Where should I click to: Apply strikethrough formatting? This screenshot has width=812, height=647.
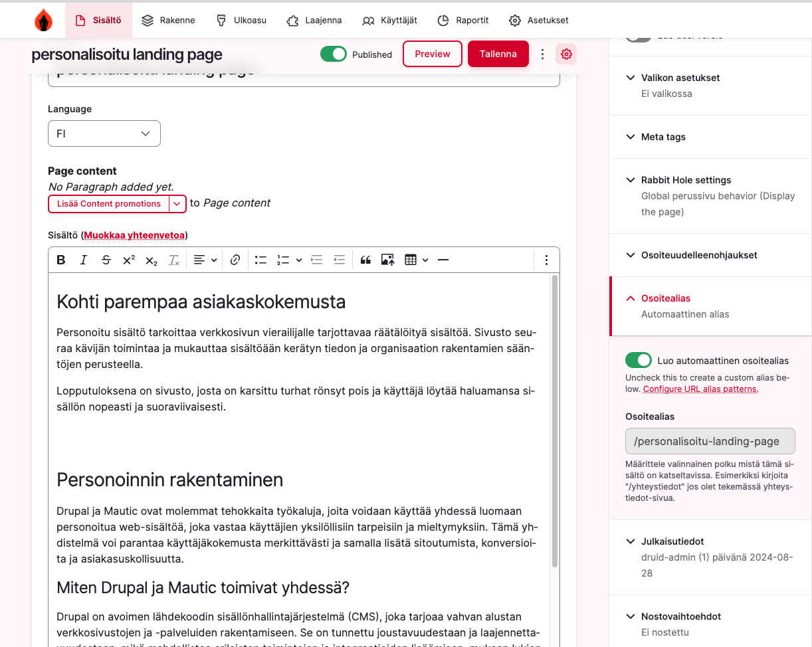pyautogui.click(x=106, y=260)
